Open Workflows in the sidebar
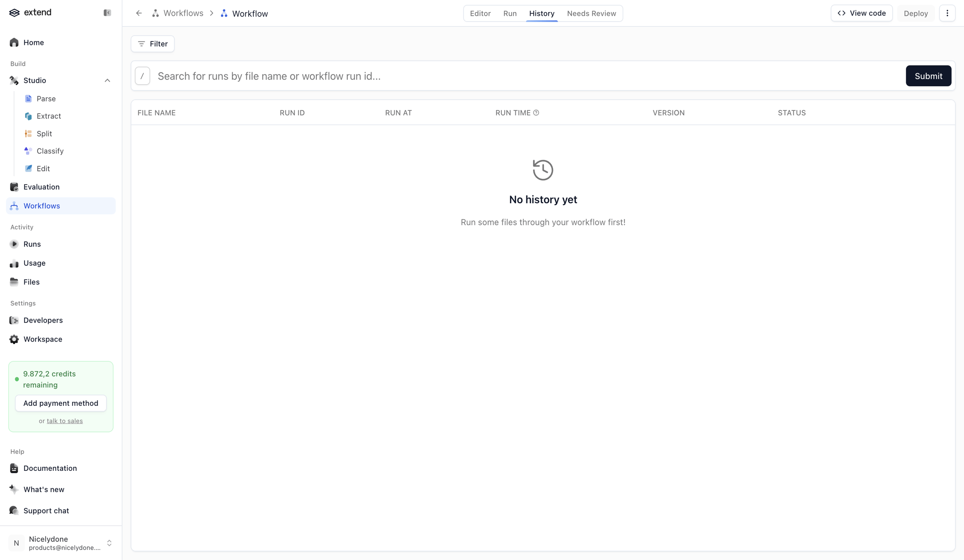The image size is (964, 560). (61, 206)
